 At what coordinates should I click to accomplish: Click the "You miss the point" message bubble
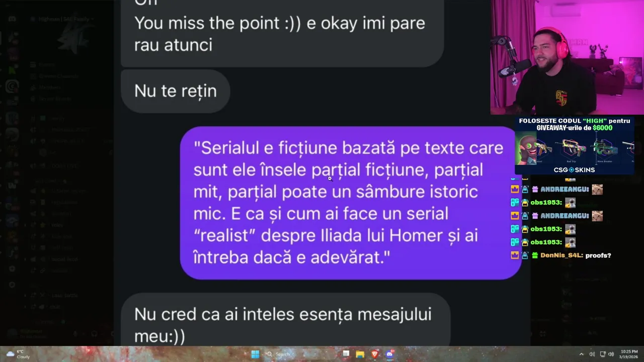coord(282,31)
